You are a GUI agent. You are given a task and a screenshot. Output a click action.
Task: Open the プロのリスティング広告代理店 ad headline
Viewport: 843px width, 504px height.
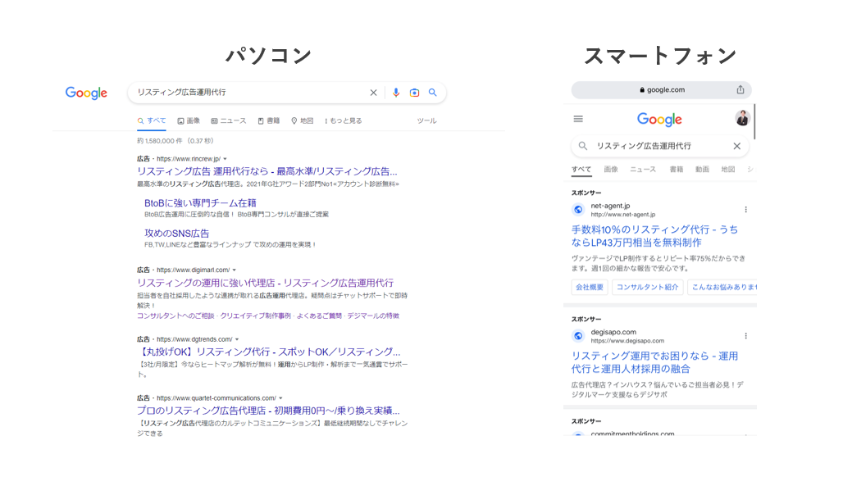[x=268, y=411]
